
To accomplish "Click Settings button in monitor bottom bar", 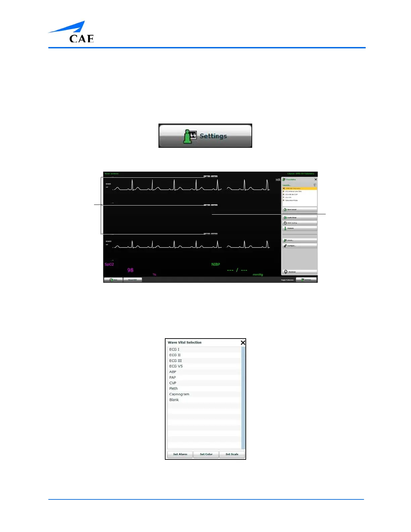I will [306, 280].
